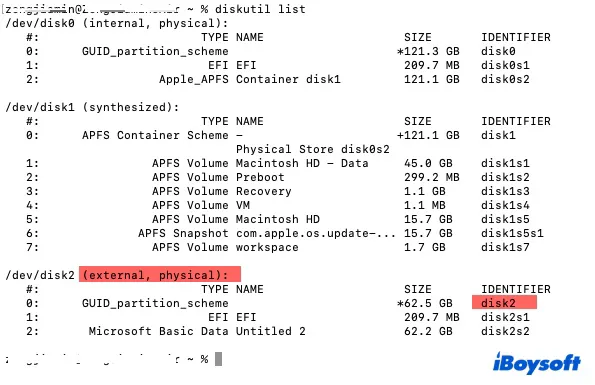Click the com.apple.os.update snapshot name
The image size is (595, 385).
[x=315, y=233]
